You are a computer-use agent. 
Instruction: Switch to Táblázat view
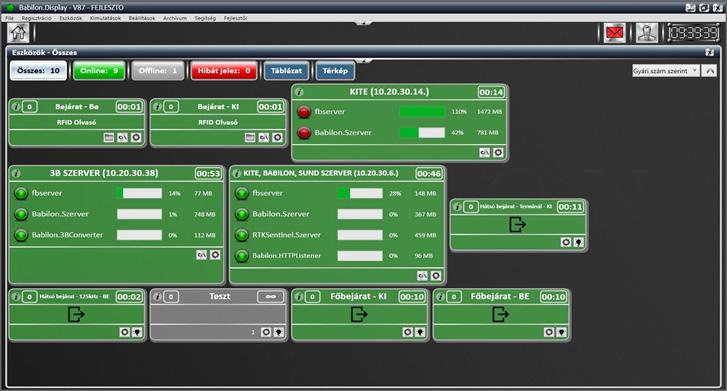287,71
